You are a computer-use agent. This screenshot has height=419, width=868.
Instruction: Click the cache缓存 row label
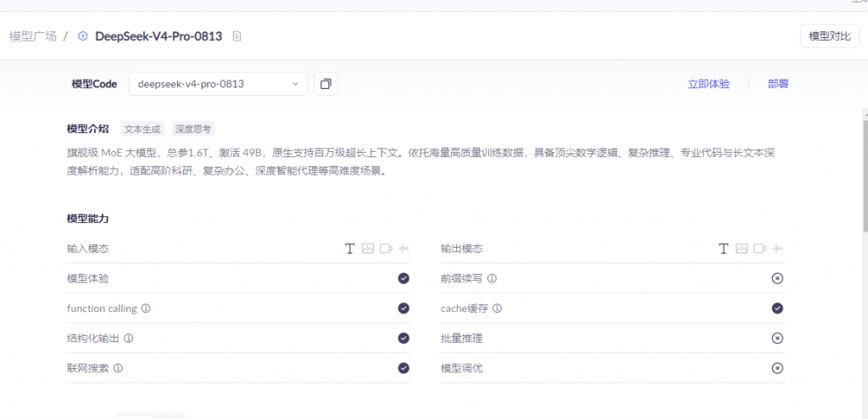point(465,308)
